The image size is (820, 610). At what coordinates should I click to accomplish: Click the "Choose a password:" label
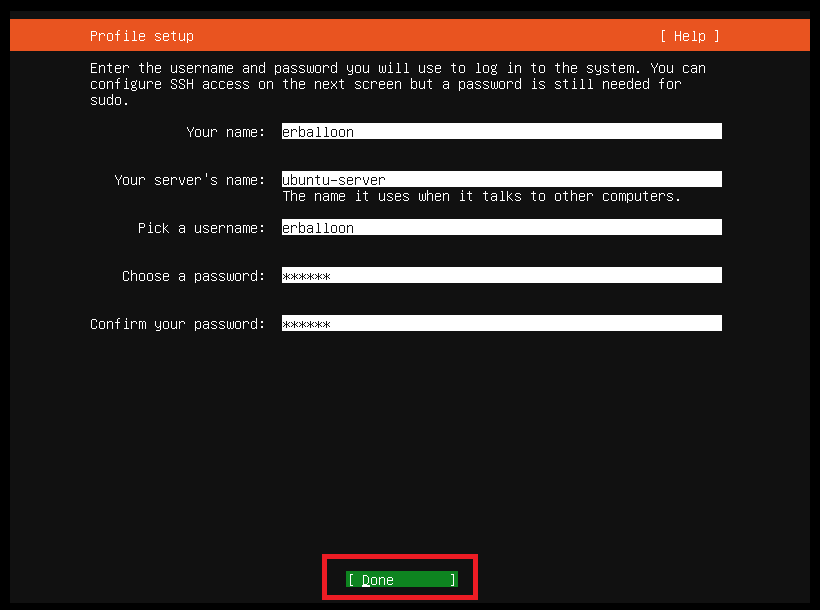coord(193,276)
